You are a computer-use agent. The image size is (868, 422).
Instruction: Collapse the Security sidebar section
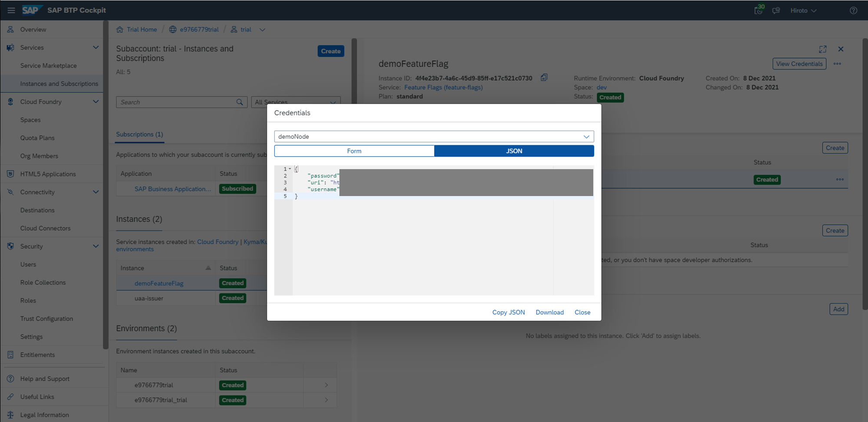pyautogui.click(x=96, y=246)
